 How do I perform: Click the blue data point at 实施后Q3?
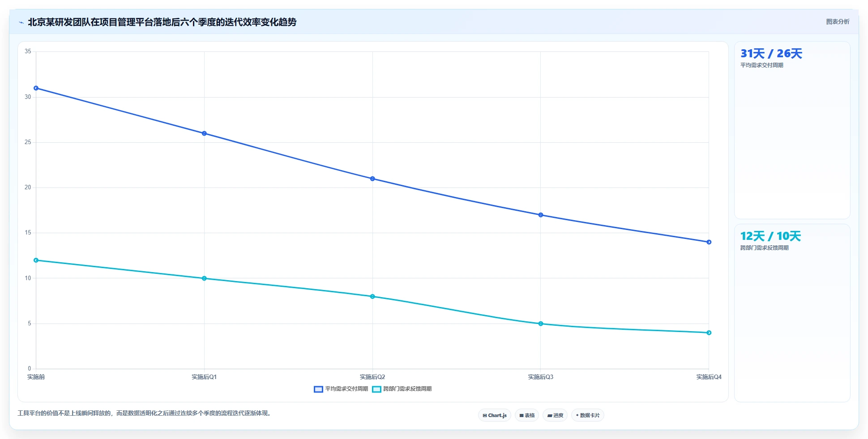(541, 215)
